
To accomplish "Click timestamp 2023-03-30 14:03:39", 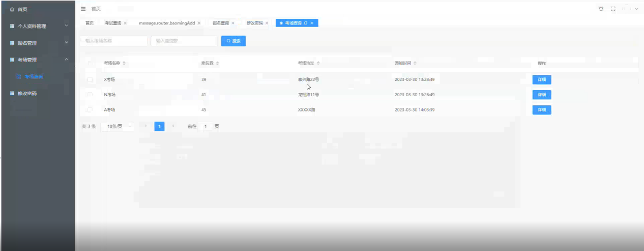I will pyautogui.click(x=415, y=109).
